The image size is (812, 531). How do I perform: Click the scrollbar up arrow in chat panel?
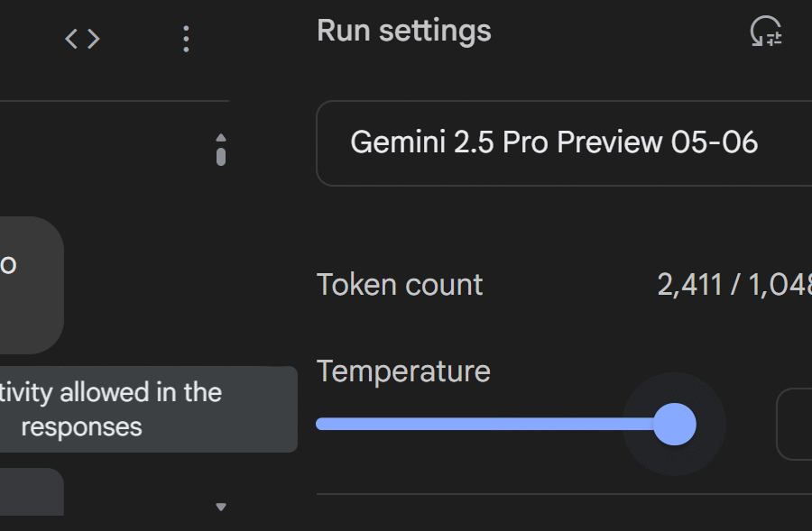(x=221, y=137)
